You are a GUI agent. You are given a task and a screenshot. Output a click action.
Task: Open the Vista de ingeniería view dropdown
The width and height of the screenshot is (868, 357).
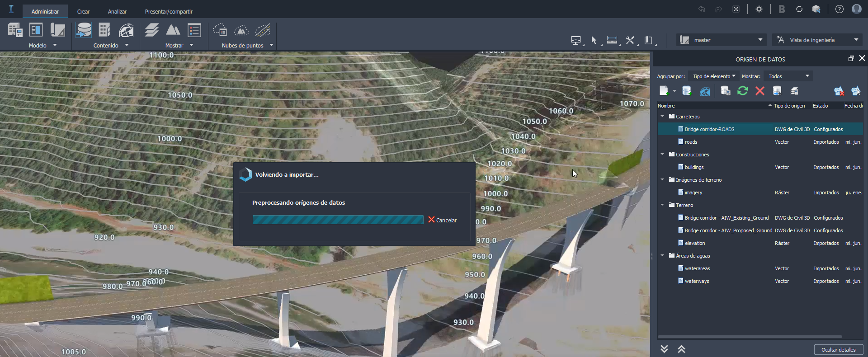(817, 40)
